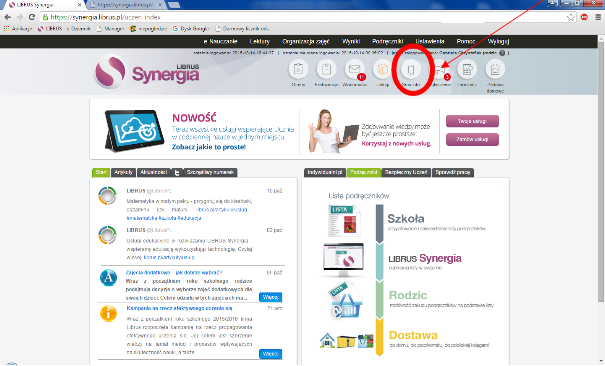Image resolution: width=605 pixels, height=366 pixels.
Task: Click the Twoje usługi button
Action: (x=472, y=121)
